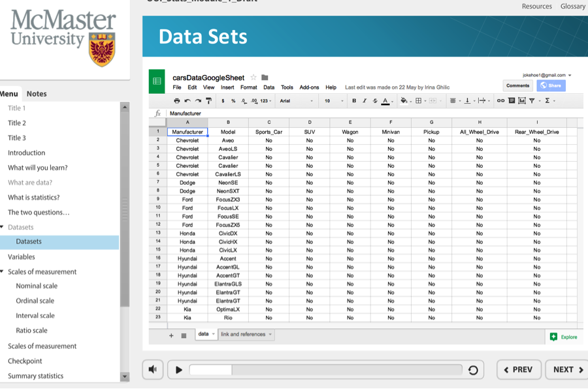Select the Variables item in menu

[x=22, y=257]
